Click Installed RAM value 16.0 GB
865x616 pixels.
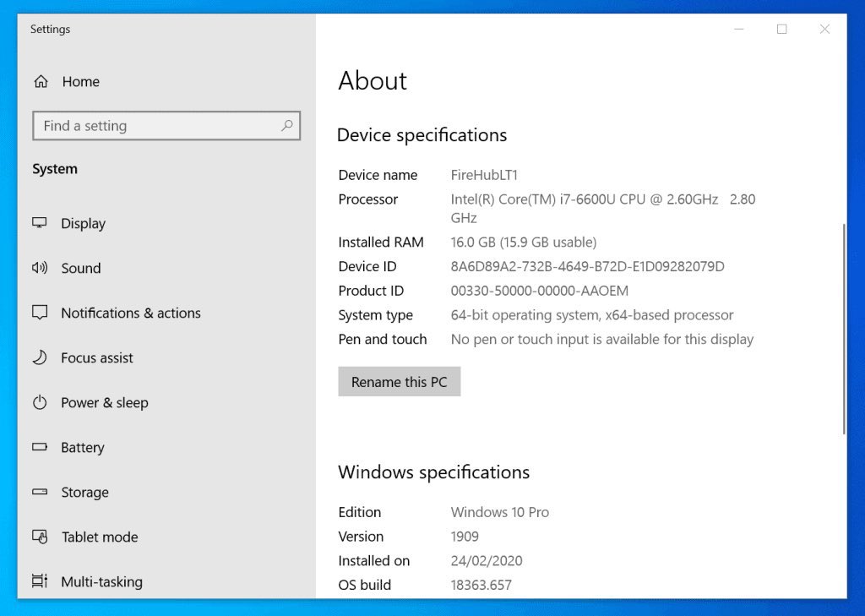click(524, 243)
